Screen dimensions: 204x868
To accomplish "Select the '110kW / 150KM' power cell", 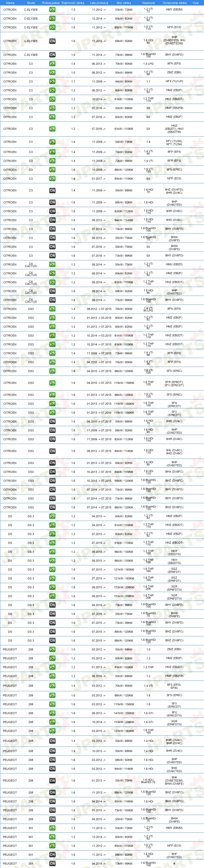I will pos(124,404).
